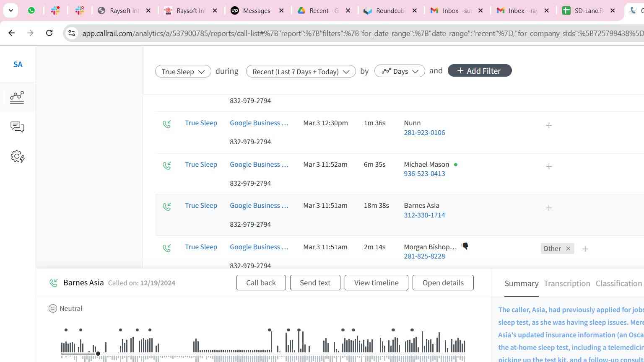Click the thumbs-down icon beside Morgan Bishop
This screenshot has width=644, height=362.
tap(465, 246)
